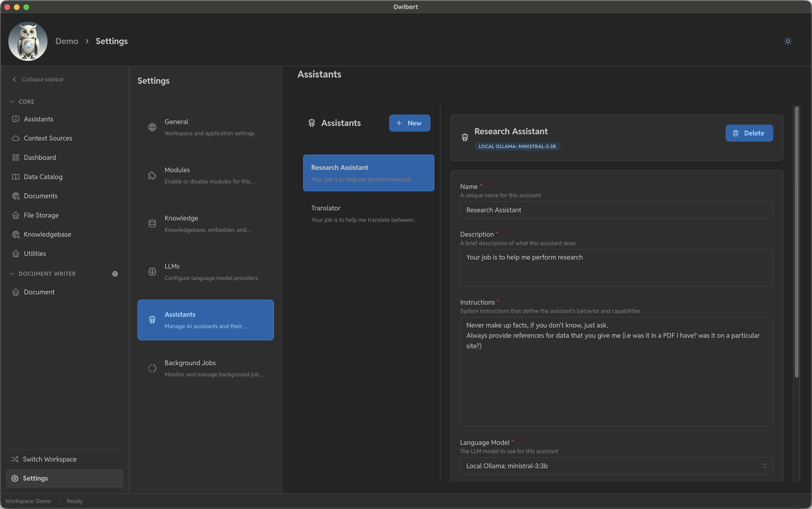Click the LLMs brain icon in settings

tap(152, 271)
